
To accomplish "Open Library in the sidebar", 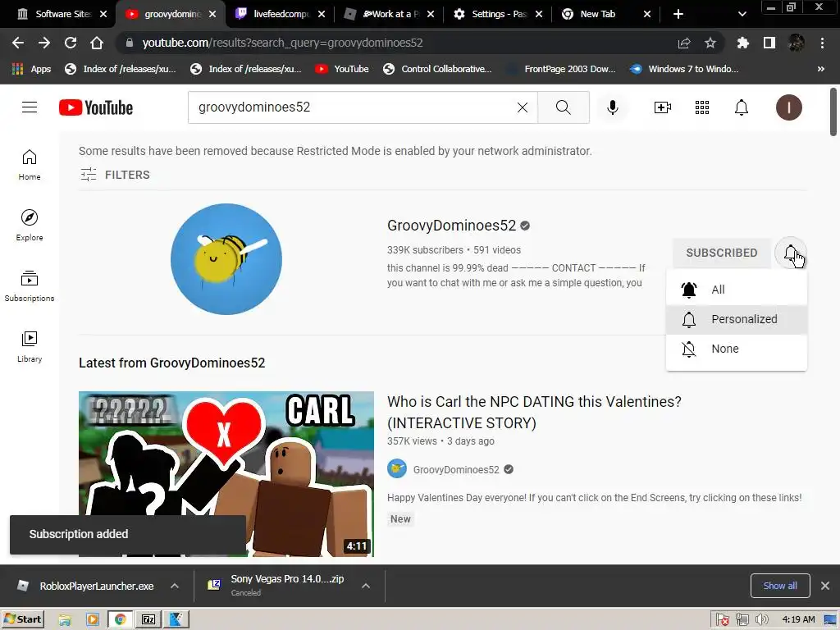I will pyautogui.click(x=30, y=347).
